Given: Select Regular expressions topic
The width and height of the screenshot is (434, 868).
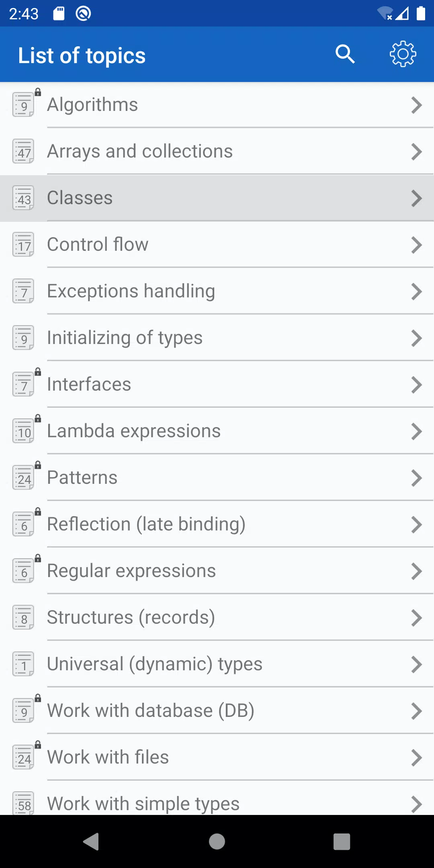Looking at the screenshot, I should pos(217,571).
